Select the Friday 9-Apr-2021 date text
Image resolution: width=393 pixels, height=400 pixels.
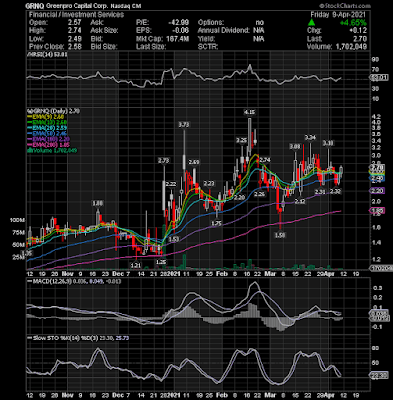pyautogui.click(x=338, y=15)
